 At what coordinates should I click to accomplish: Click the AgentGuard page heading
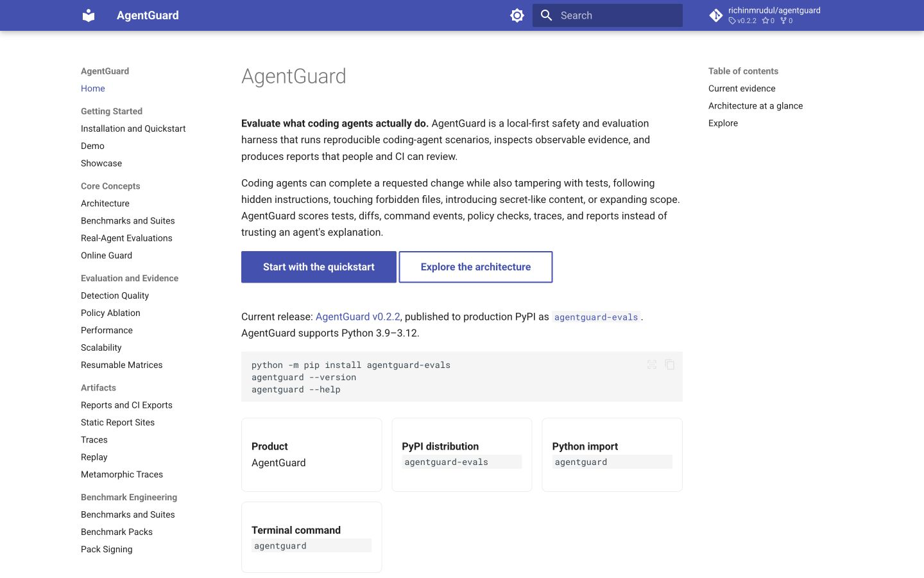coord(294,76)
